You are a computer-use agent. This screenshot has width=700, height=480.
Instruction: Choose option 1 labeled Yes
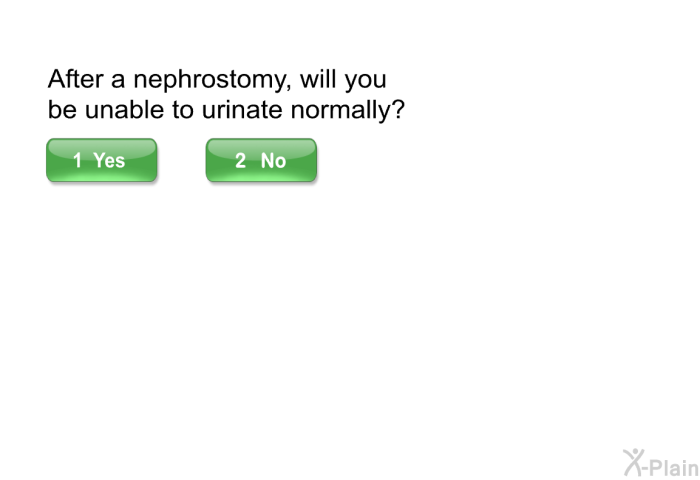click(x=101, y=160)
